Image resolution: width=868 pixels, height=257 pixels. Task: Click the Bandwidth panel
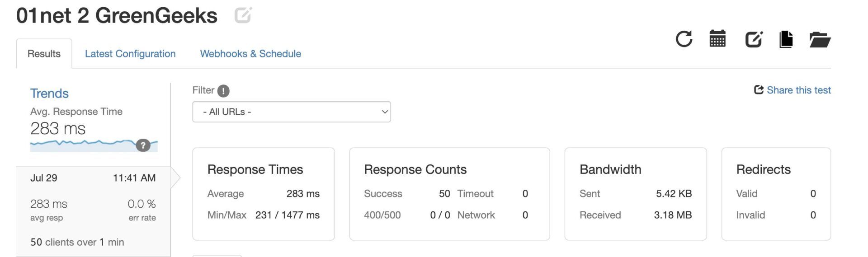pos(636,194)
